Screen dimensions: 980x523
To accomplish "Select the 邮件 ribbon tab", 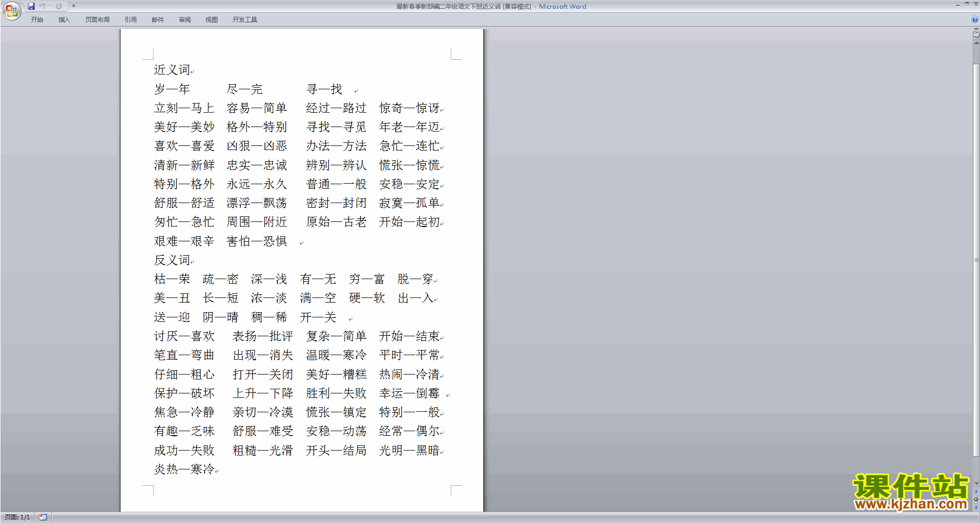I will [158, 20].
